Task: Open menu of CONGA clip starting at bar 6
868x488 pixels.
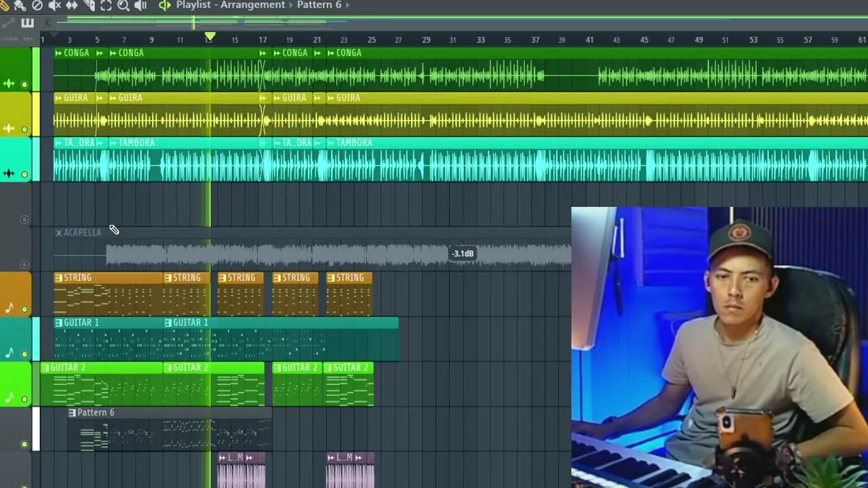Action: click(x=113, y=53)
